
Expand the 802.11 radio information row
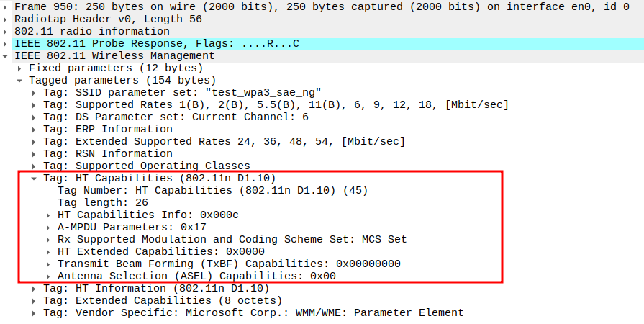6,31
